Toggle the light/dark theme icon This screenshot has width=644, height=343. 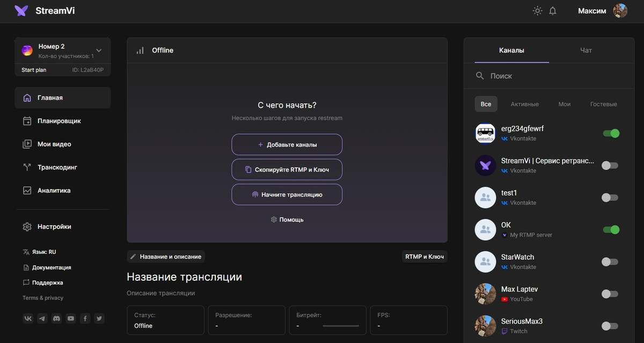point(537,10)
